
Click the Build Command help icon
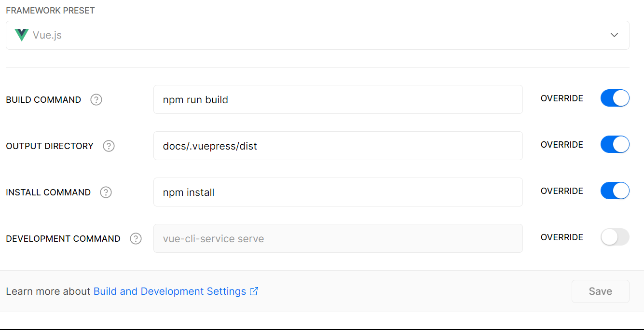pos(96,100)
